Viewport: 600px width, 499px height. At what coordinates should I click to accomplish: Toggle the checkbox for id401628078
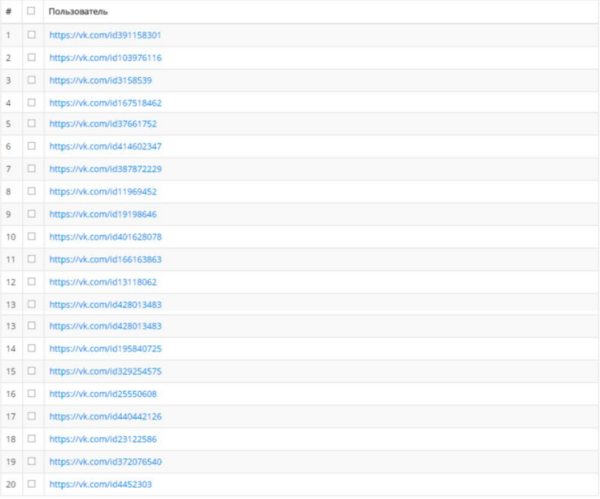coord(31,236)
